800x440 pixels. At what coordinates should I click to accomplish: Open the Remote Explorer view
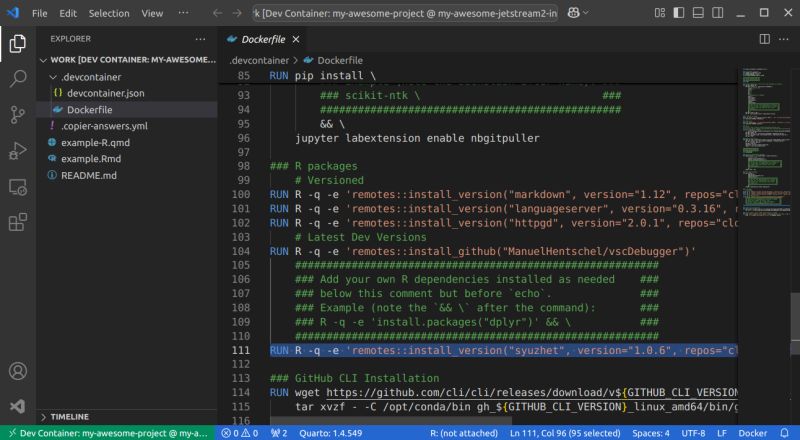coord(17,187)
